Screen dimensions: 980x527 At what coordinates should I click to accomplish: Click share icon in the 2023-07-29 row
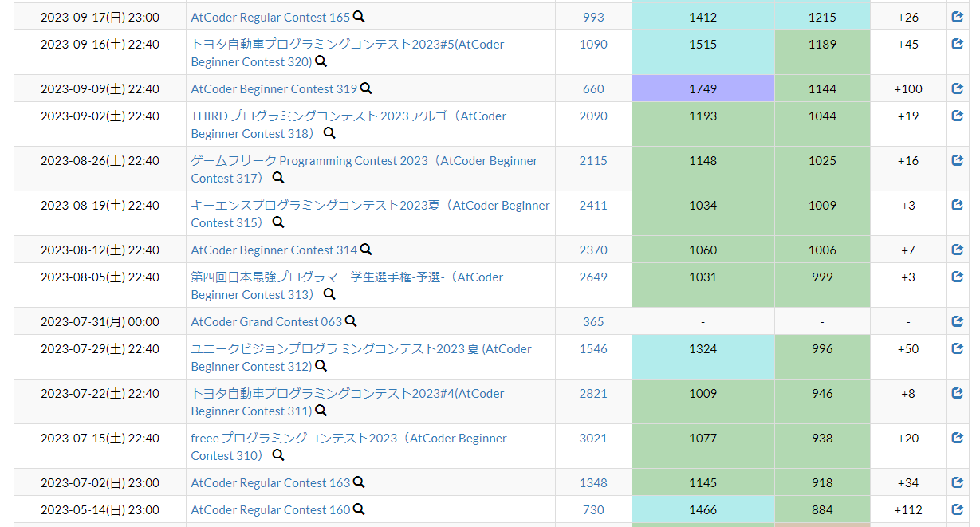point(958,348)
